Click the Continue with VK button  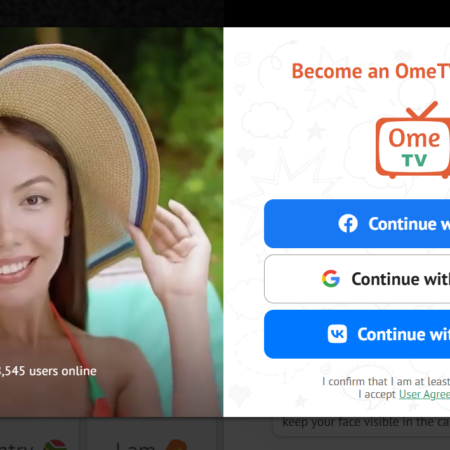[357, 334]
